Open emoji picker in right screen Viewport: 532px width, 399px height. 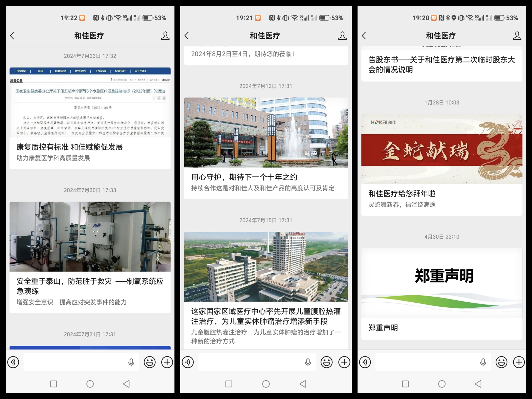(x=501, y=362)
